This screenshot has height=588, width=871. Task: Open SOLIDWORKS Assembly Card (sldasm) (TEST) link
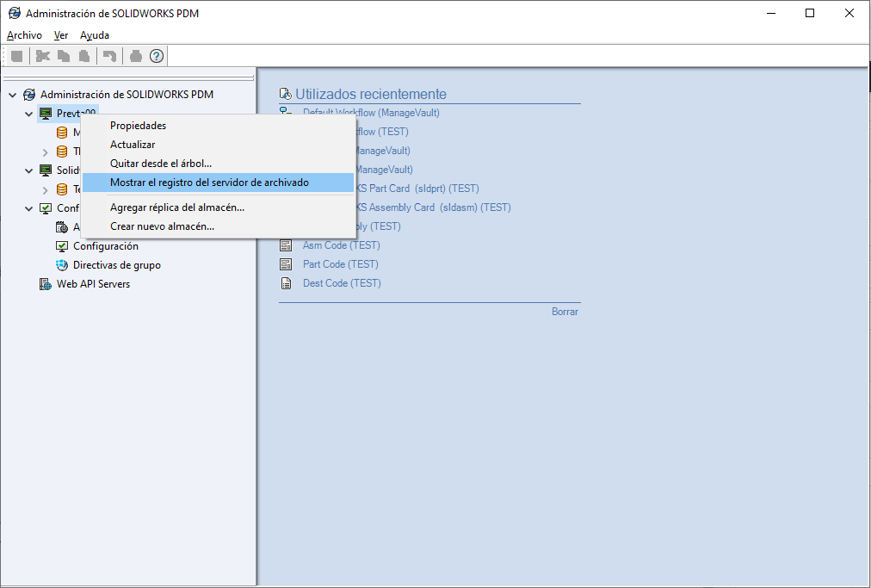coord(433,207)
